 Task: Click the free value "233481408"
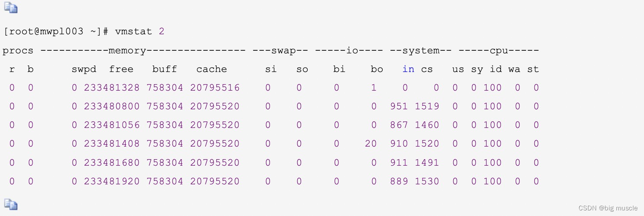pos(112,144)
